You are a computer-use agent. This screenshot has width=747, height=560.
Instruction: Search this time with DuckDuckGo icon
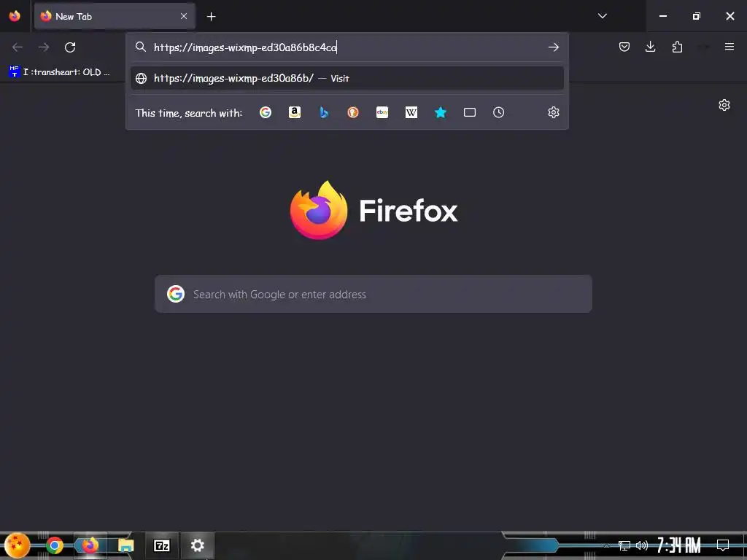[x=353, y=112]
